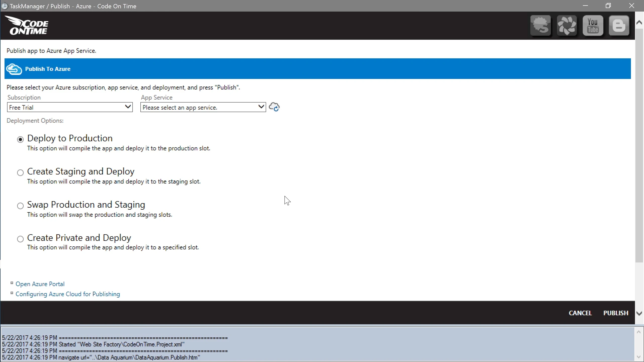
Task: Choose Create Private and Deploy option
Action: (20, 239)
